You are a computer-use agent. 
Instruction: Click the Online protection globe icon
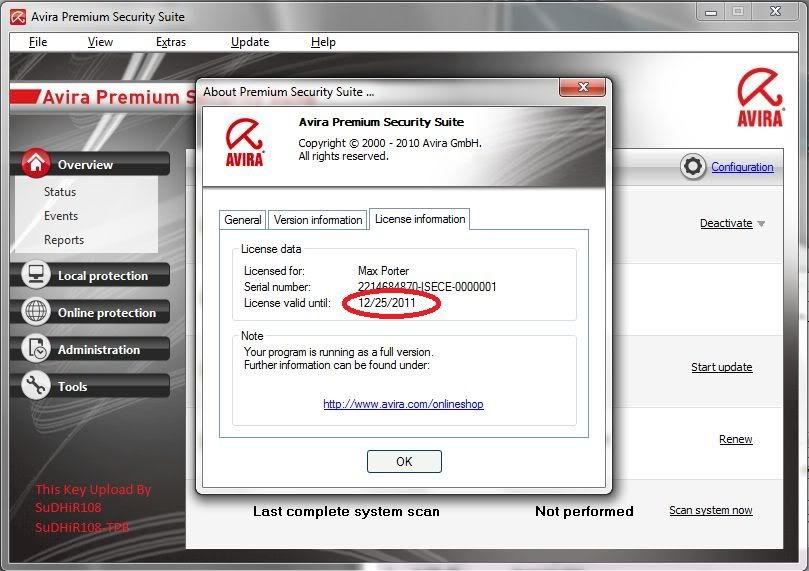point(36,312)
